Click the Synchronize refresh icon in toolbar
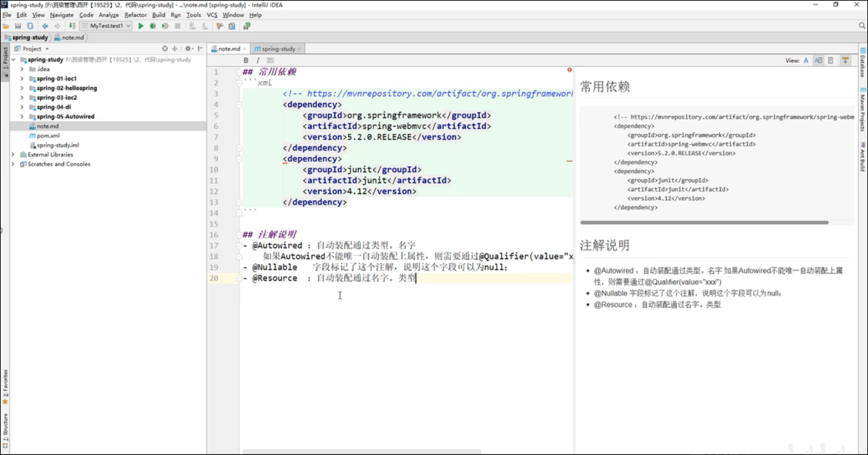The width and height of the screenshot is (868, 455). point(30,27)
